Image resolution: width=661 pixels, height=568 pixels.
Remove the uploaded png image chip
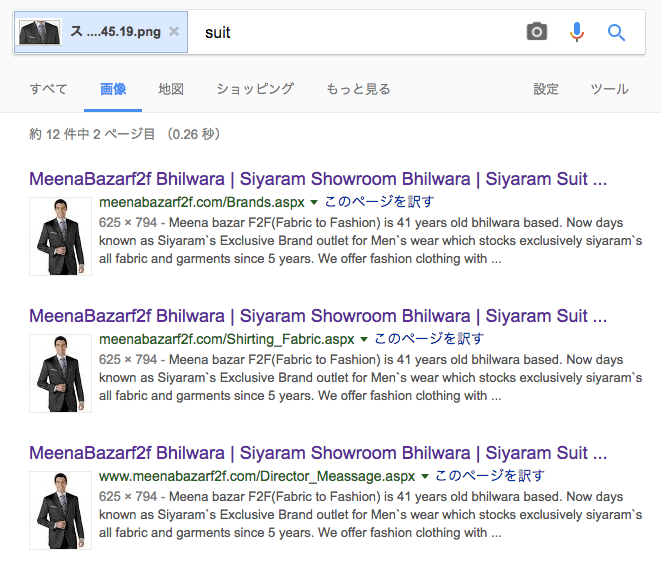click(x=174, y=32)
